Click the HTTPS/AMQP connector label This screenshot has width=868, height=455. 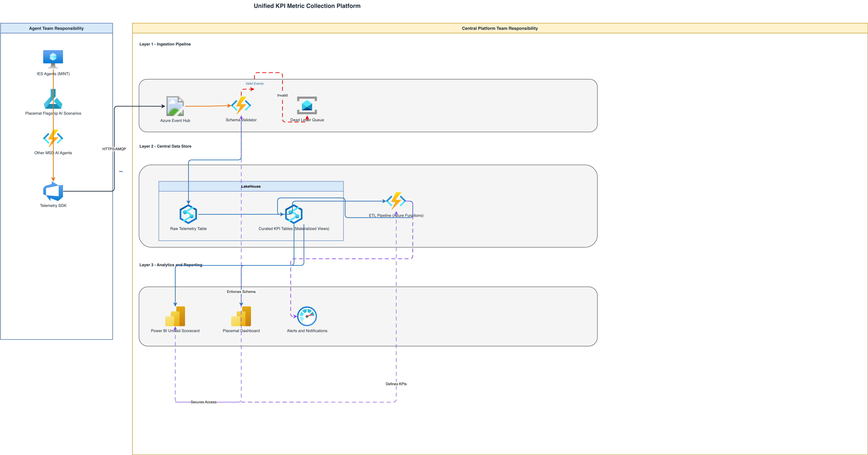[114, 149]
